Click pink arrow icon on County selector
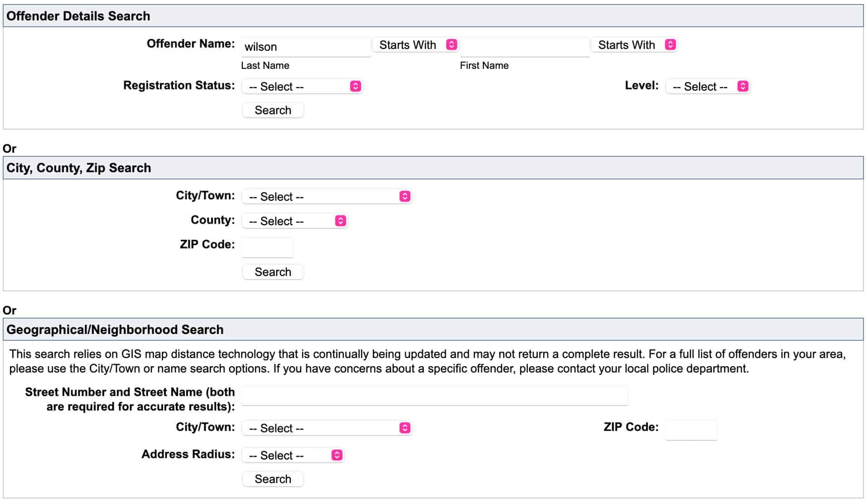Image resolution: width=868 pixels, height=503 pixels. (340, 221)
